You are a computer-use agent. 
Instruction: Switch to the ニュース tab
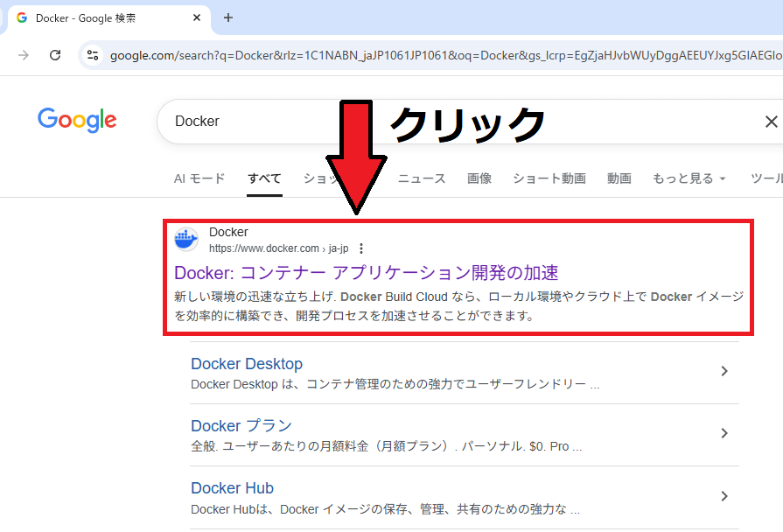[422, 178]
